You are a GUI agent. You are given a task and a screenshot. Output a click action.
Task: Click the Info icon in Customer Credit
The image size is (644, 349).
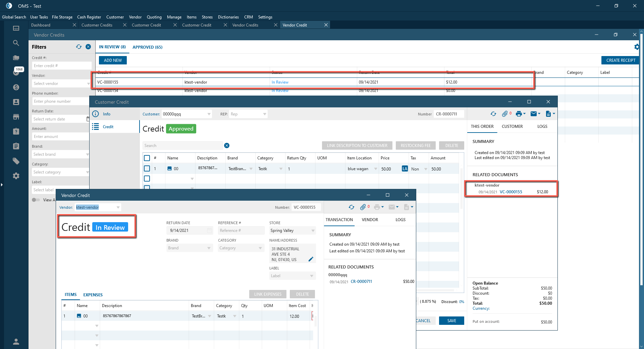tap(96, 114)
